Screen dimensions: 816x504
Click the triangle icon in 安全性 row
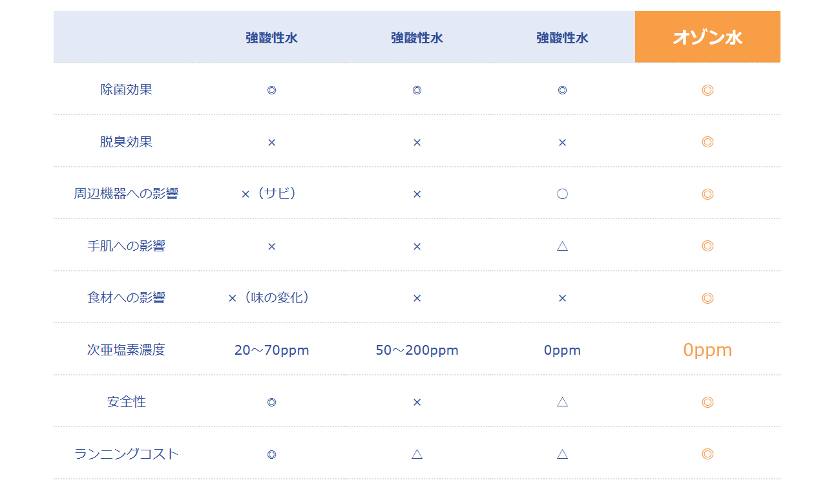tap(562, 402)
